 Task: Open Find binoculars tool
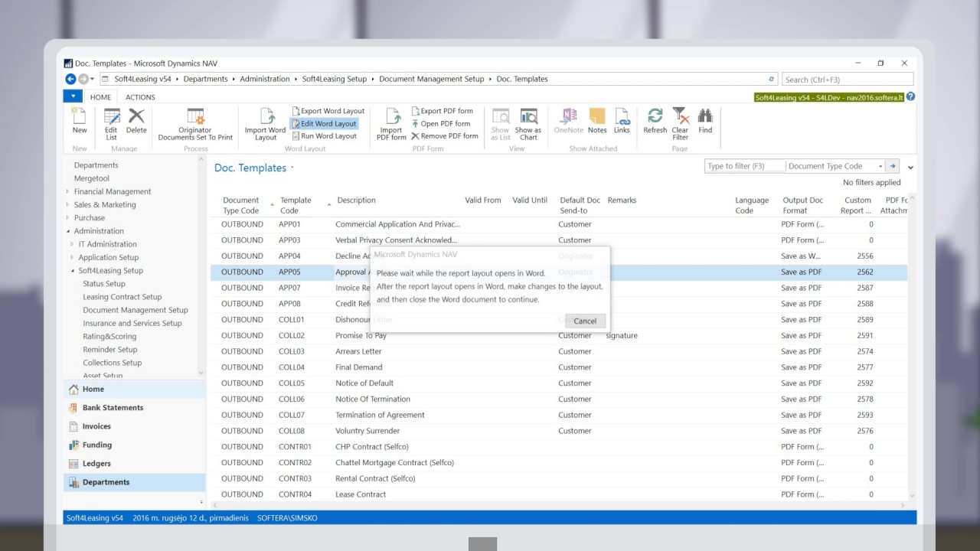(705, 121)
